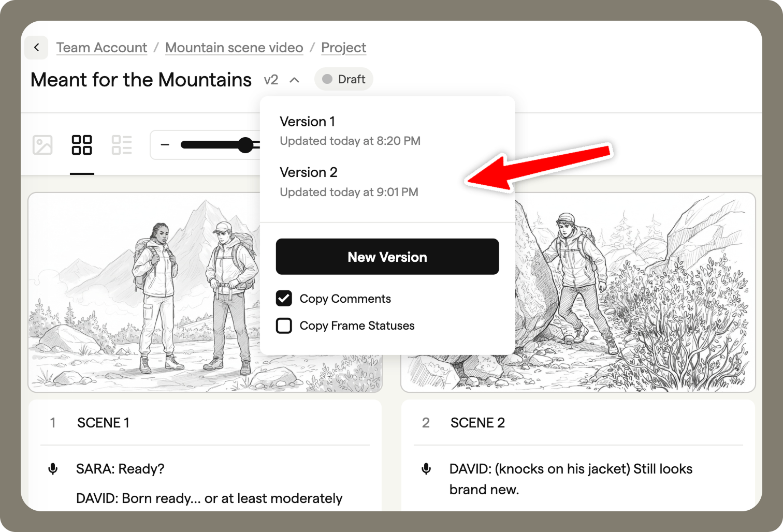Viewport: 783px width, 532px height.
Task: Collapse the version dropdown chevron
Action: coord(294,80)
